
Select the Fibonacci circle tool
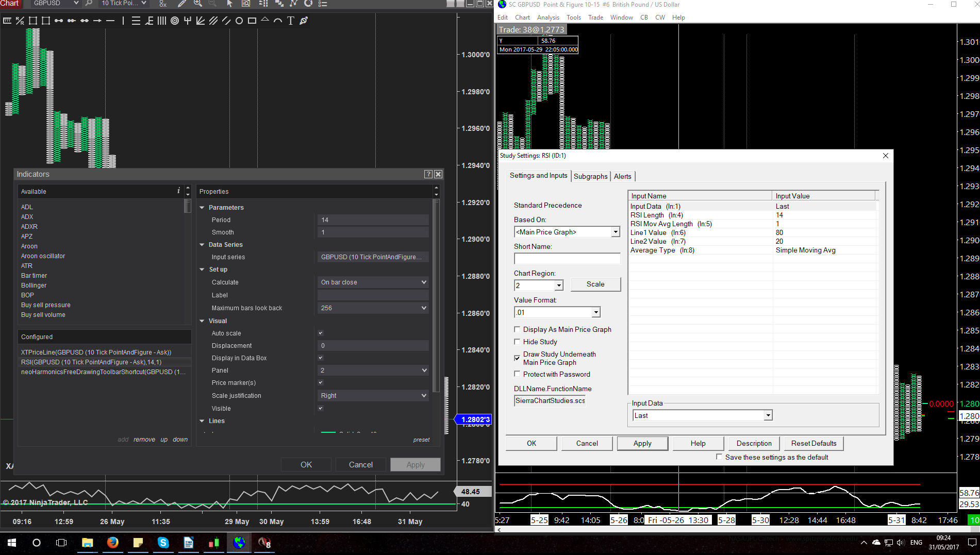[175, 21]
